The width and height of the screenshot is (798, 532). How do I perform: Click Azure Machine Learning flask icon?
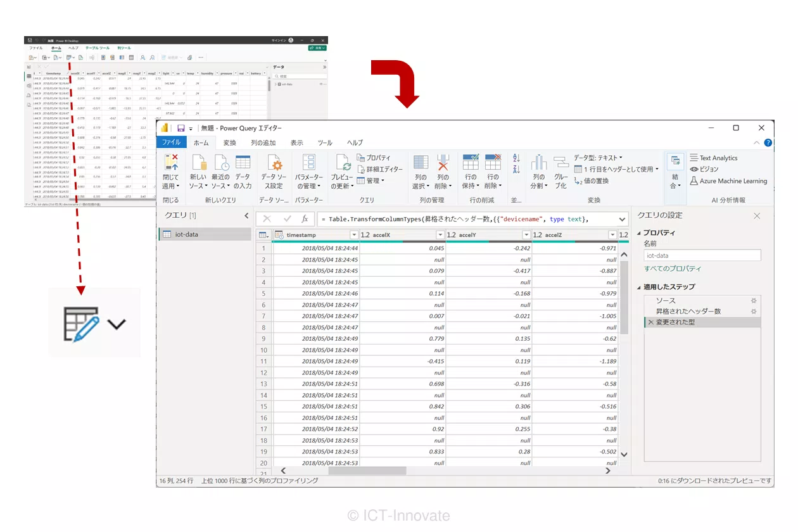[693, 180]
